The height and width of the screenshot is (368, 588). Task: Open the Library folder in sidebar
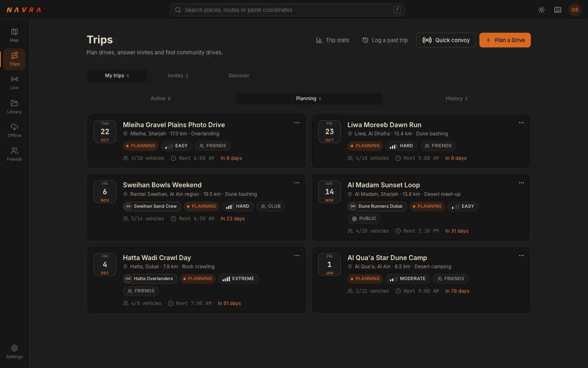click(14, 107)
